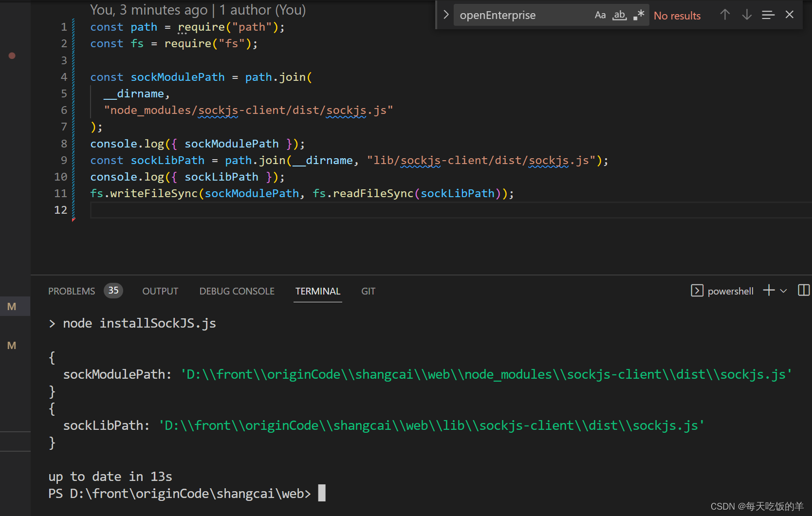Image resolution: width=812 pixels, height=516 pixels.
Task: Dismiss the search widget with the X
Action: point(789,15)
